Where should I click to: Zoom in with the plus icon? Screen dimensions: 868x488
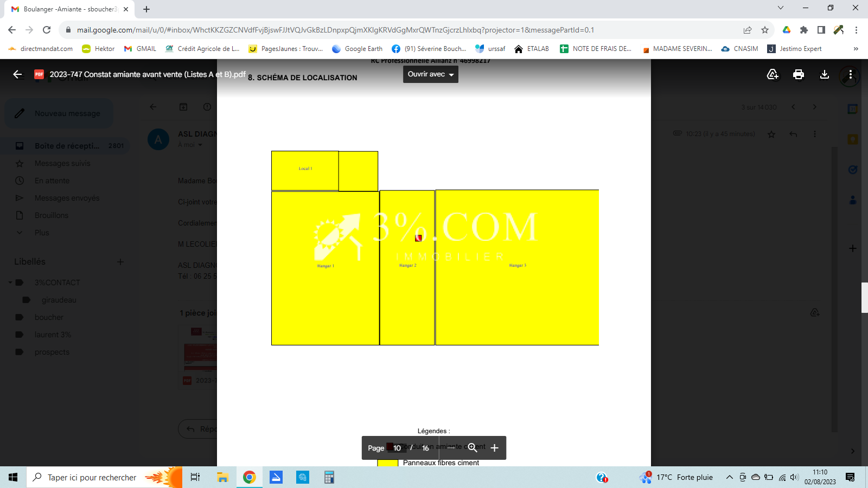click(494, 448)
